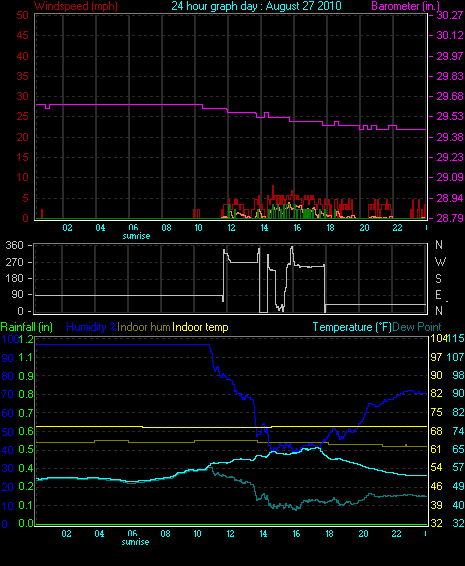
Task: Click red windspeed axis value 35
Action: 22,76
